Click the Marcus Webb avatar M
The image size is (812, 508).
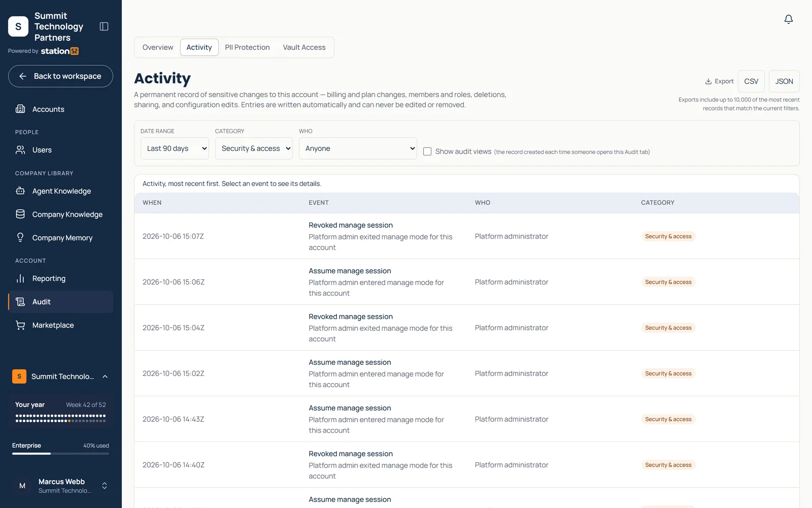(x=22, y=486)
